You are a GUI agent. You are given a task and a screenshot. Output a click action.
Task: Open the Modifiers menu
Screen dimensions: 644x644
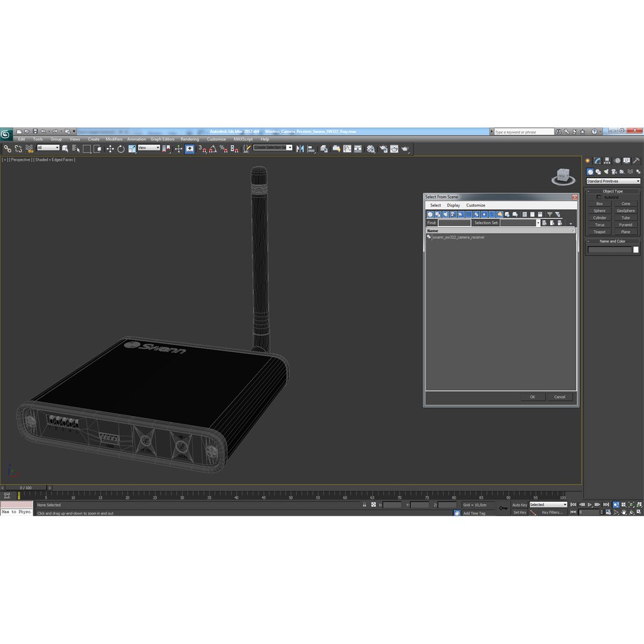coord(114,139)
